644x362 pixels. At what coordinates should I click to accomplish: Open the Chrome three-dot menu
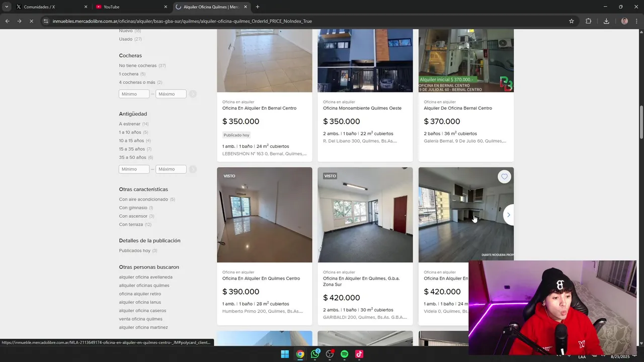point(636,21)
